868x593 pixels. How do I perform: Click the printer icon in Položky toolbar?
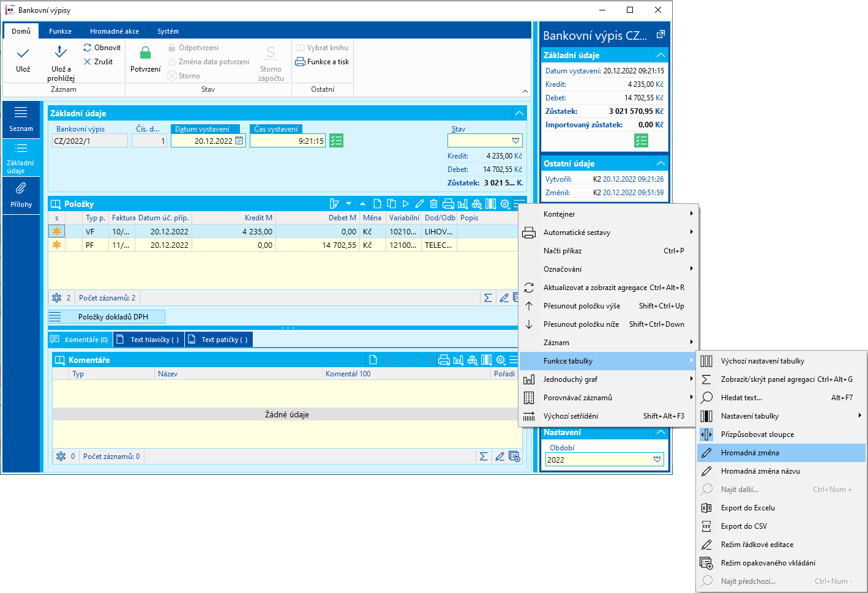pos(448,204)
